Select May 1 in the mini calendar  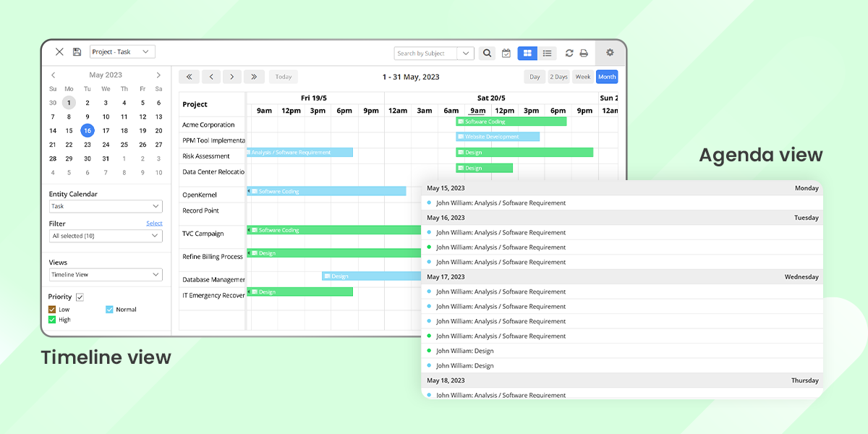click(x=69, y=103)
